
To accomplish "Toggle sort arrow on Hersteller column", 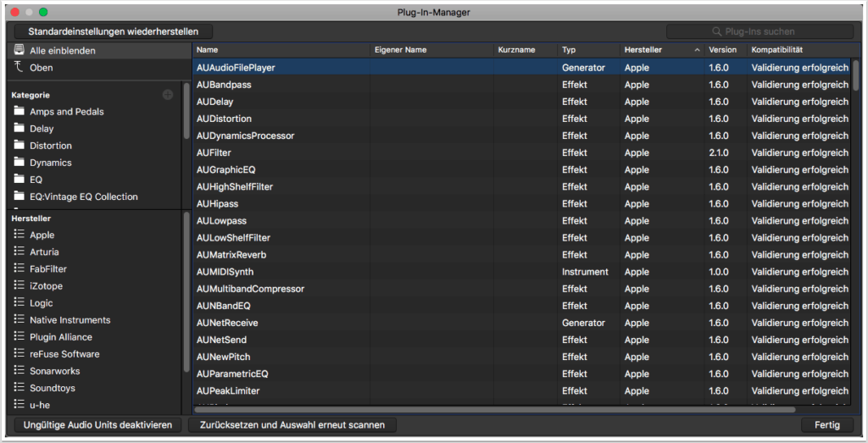I will (x=697, y=50).
